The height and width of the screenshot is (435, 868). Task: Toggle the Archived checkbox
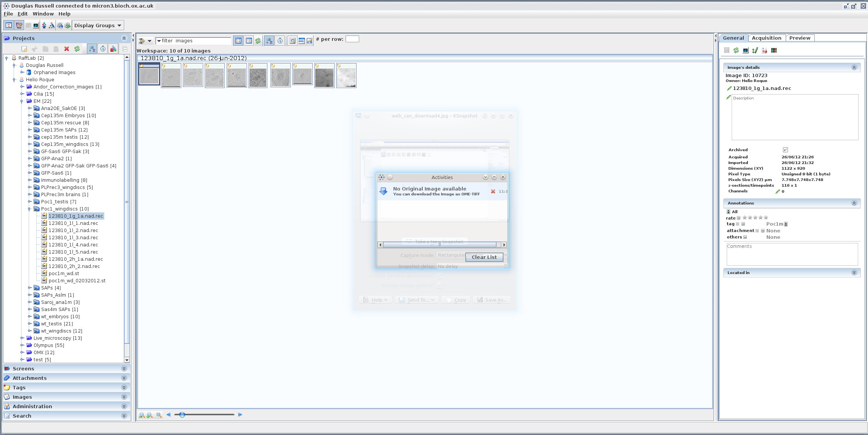point(785,150)
